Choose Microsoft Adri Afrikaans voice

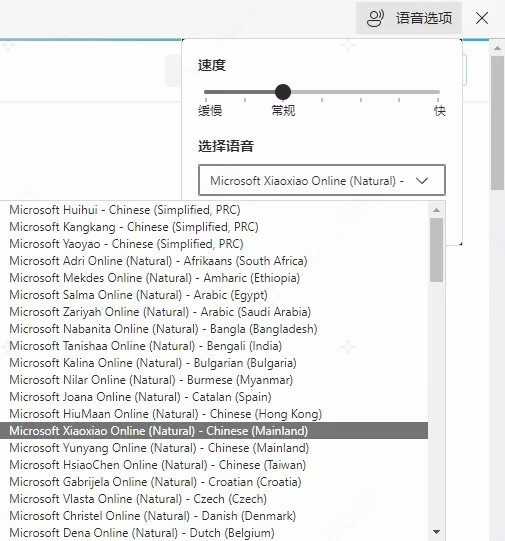pyautogui.click(x=214, y=261)
